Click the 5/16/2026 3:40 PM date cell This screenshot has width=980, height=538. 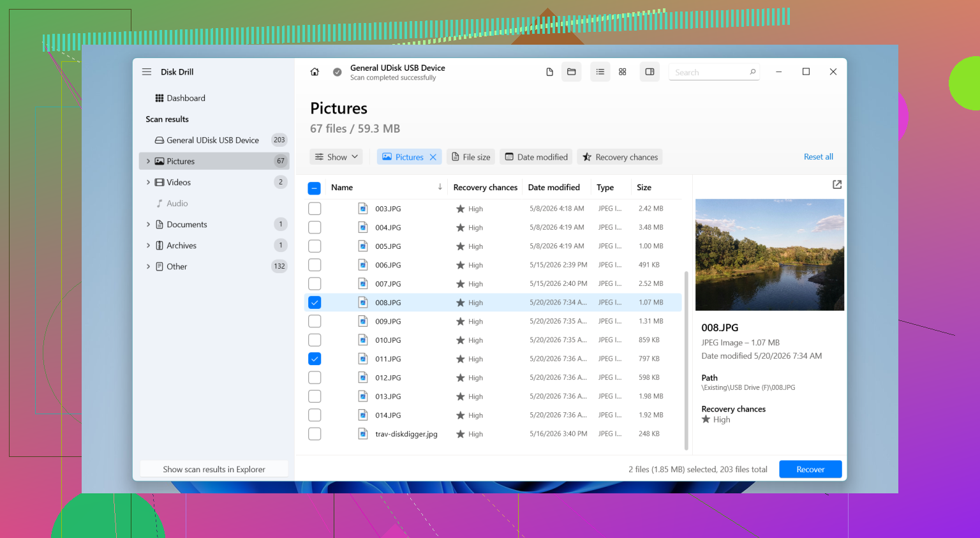(558, 434)
